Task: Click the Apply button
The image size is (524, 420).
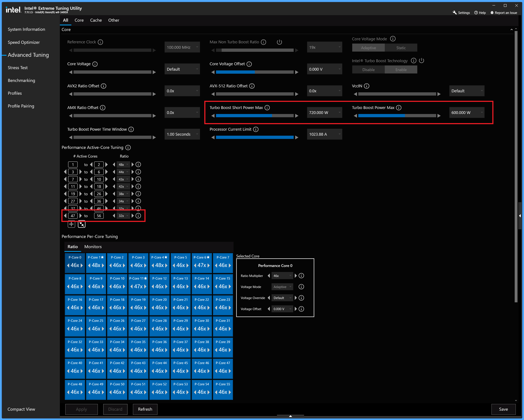Action: pyautogui.click(x=81, y=409)
